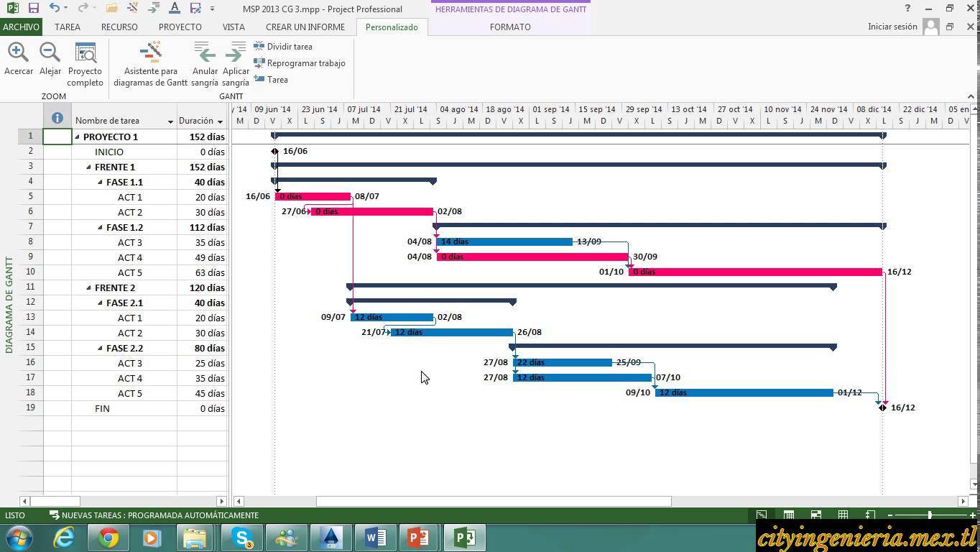Adjust the zoom slider in the status bar
This screenshot has height=552, width=980.
[930, 515]
